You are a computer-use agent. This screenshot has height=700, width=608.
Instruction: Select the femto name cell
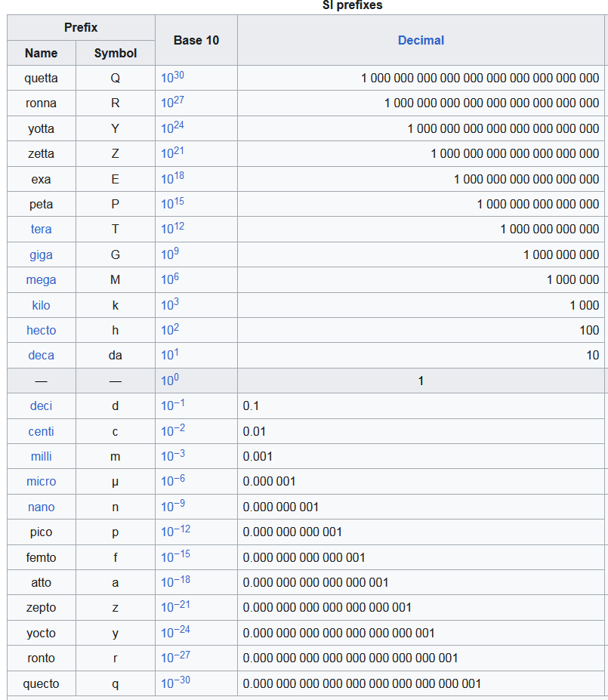[42, 557]
